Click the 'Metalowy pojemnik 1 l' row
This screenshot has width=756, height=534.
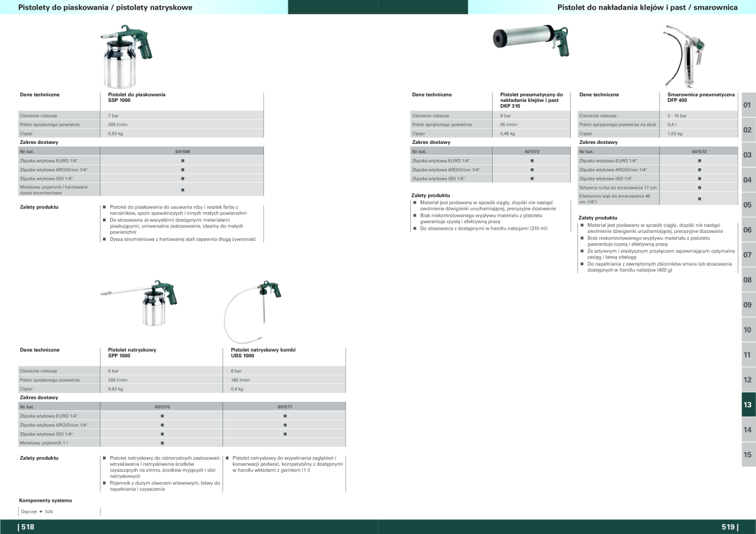pos(182,443)
